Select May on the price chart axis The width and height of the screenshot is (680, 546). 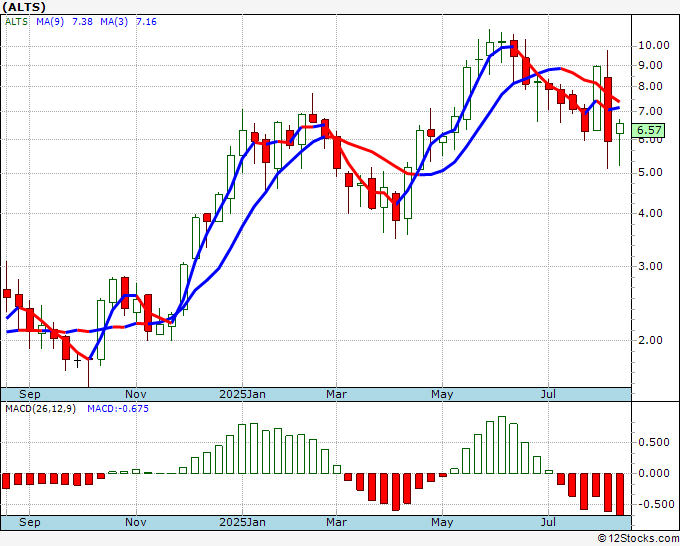(x=442, y=394)
